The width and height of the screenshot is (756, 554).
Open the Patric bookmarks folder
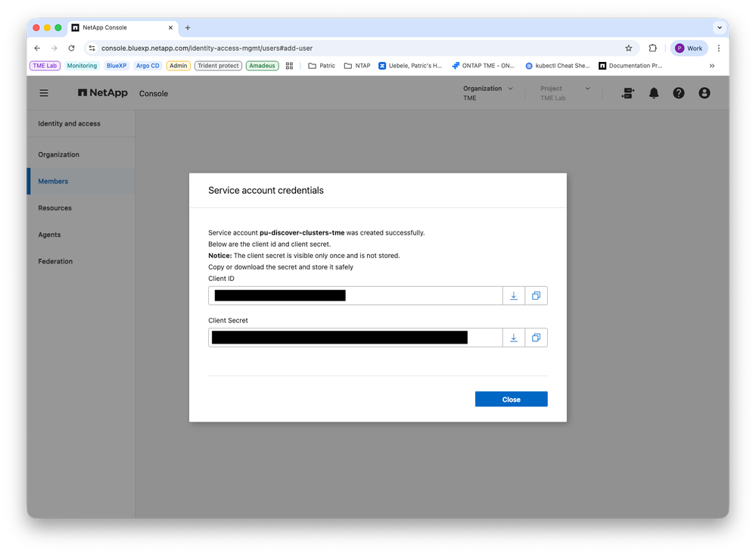322,66
